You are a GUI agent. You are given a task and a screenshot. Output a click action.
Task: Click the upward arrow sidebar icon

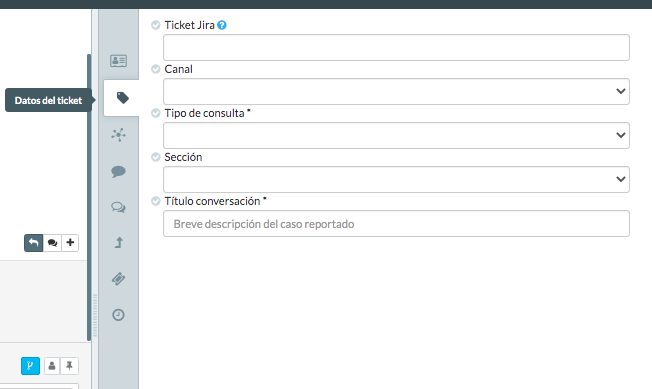coord(119,242)
